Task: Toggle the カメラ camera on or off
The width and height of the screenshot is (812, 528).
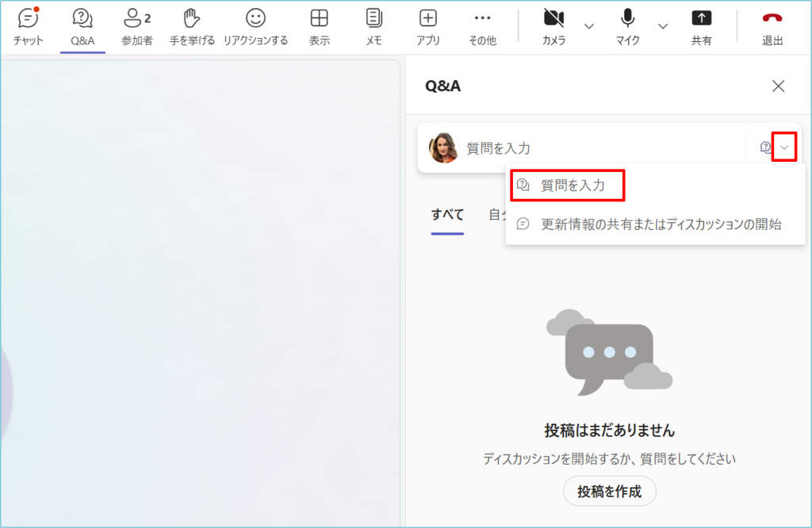Action: pyautogui.click(x=553, y=26)
